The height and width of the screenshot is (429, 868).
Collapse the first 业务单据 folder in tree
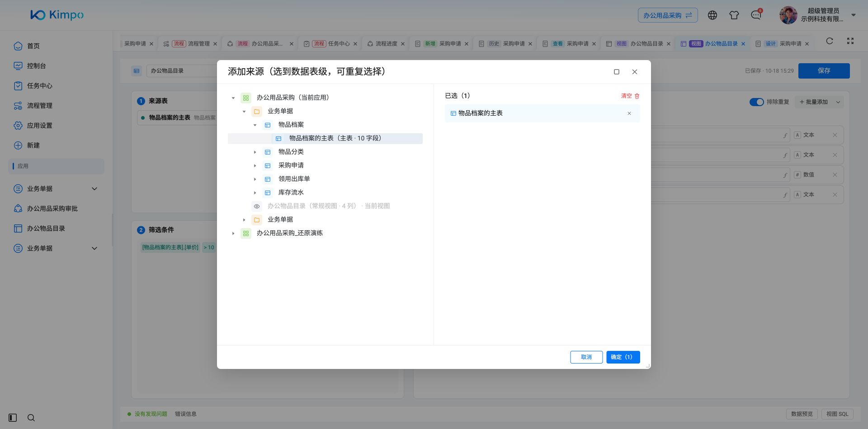pos(244,112)
